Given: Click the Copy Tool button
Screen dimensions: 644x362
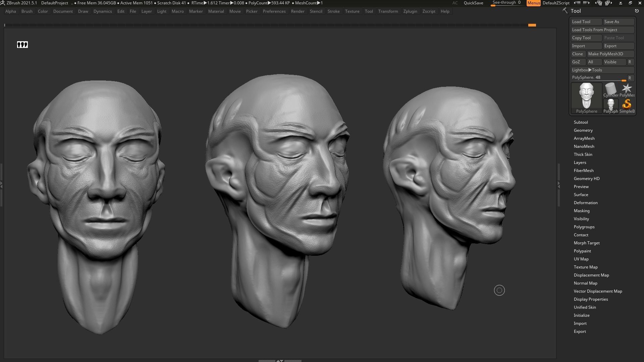Looking at the screenshot, I should click(586, 38).
